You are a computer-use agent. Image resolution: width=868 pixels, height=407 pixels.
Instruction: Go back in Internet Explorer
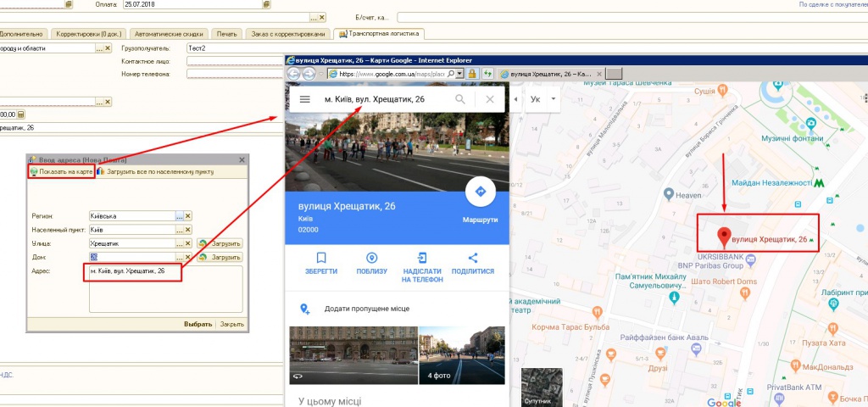click(x=293, y=74)
